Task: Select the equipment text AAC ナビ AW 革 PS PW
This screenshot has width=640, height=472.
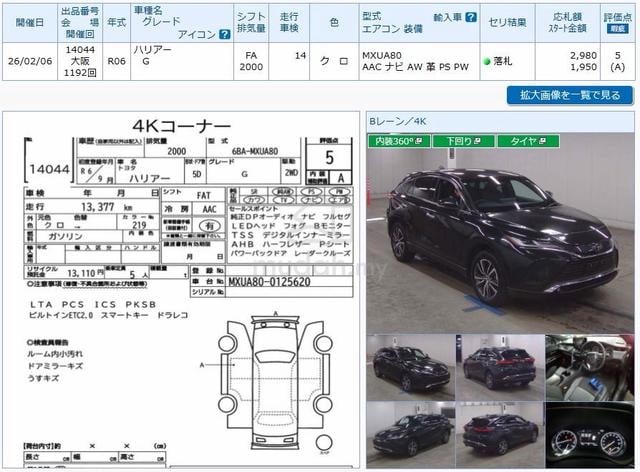Action: (x=416, y=67)
